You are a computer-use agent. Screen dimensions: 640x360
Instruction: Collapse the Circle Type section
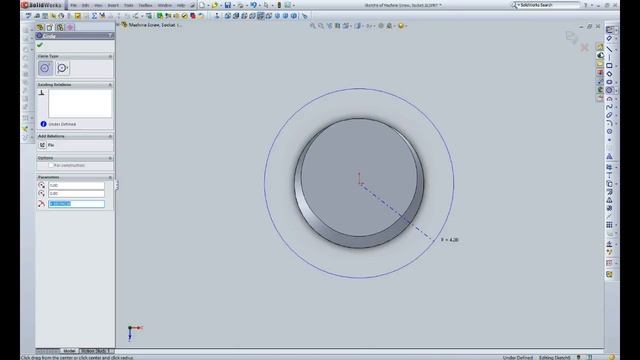[x=110, y=56]
